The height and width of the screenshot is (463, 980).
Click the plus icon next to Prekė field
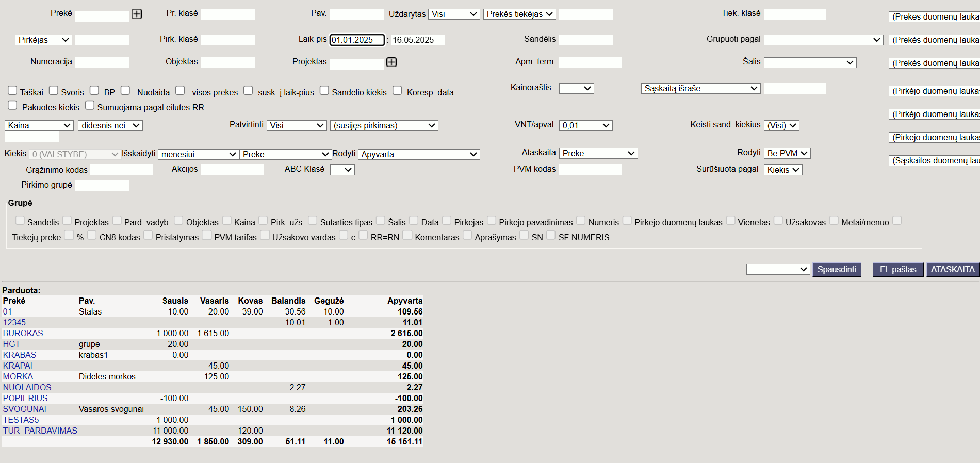pyautogui.click(x=137, y=14)
